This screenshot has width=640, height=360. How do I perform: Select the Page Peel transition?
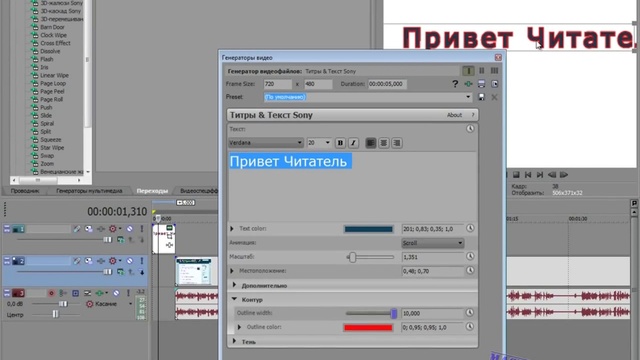(52, 91)
